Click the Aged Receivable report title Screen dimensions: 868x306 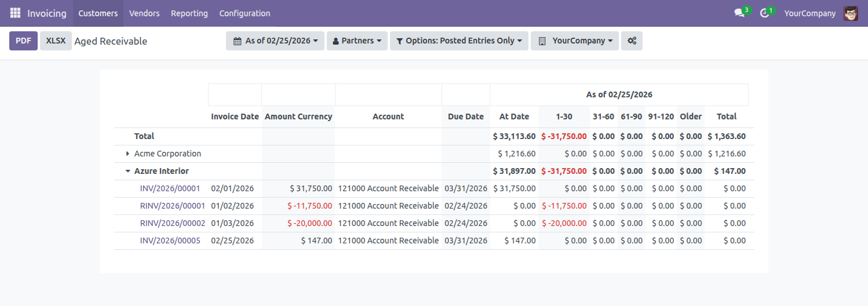pos(111,41)
